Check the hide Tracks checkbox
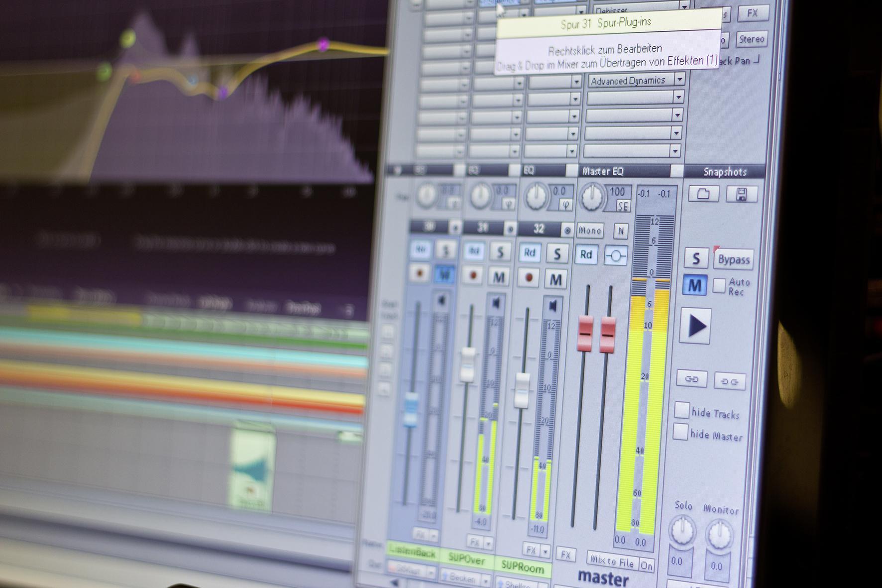 click(x=681, y=410)
